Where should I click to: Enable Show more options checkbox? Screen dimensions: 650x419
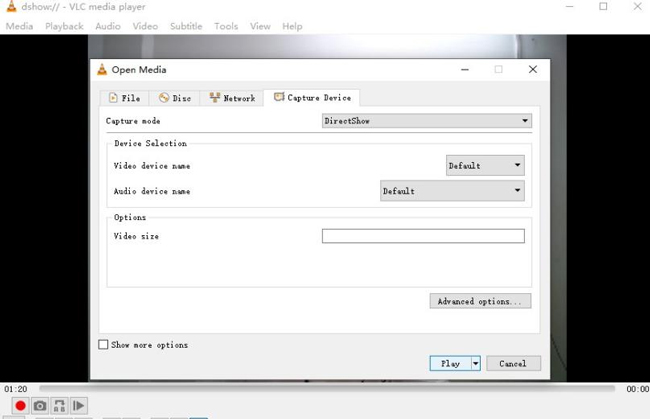point(103,344)
